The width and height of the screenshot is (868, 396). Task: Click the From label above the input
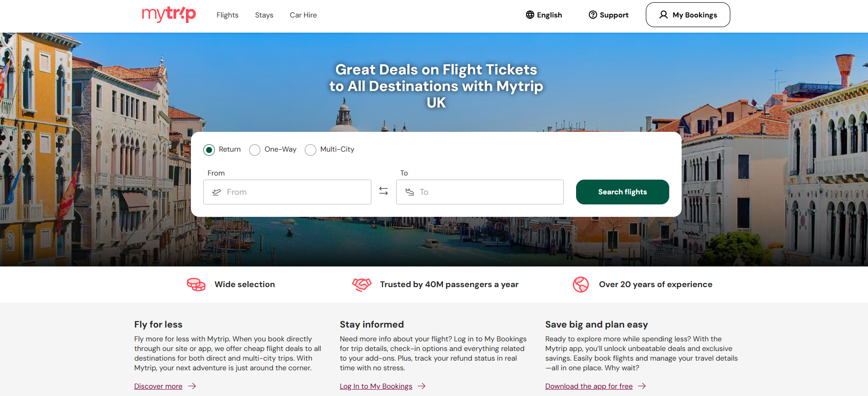[x=216, y=173]
